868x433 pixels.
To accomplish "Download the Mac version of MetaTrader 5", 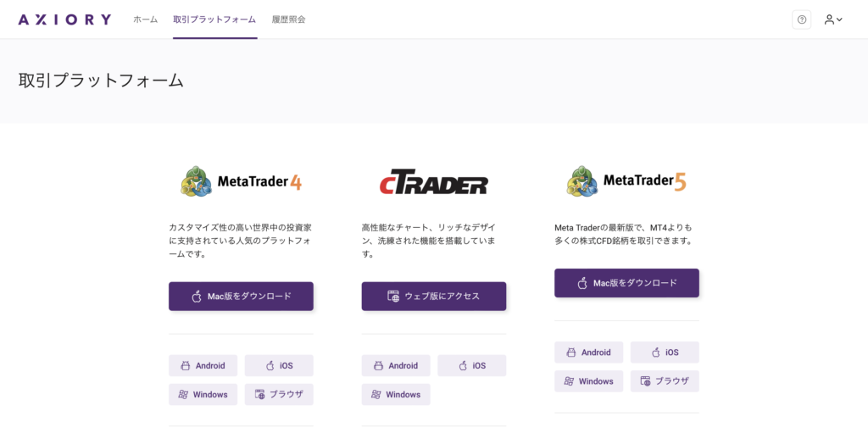I will click(626, 283).
